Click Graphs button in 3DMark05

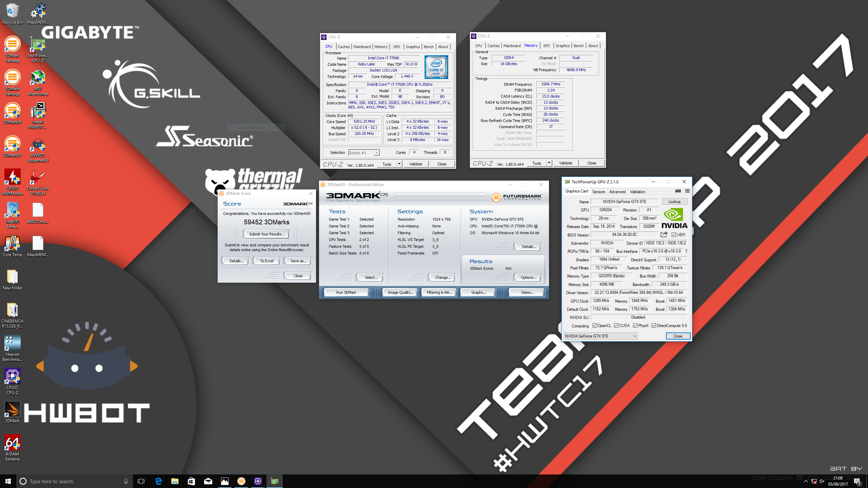(478, 292)
